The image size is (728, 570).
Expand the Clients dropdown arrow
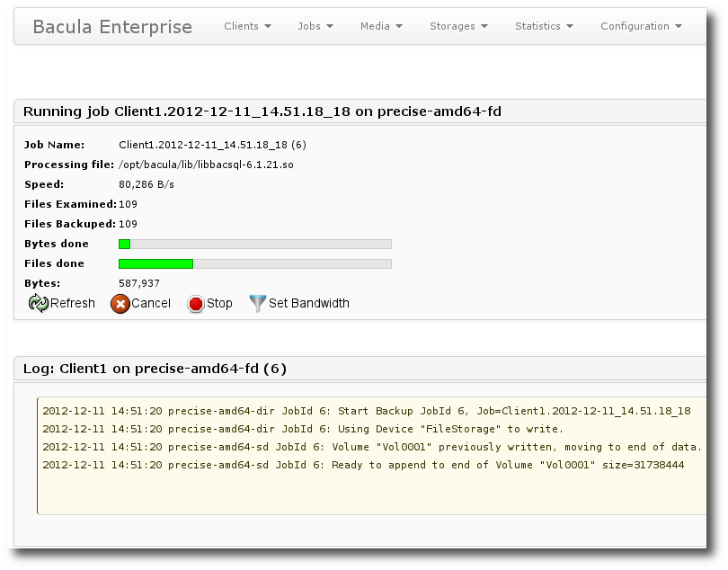tap(268, 26)
